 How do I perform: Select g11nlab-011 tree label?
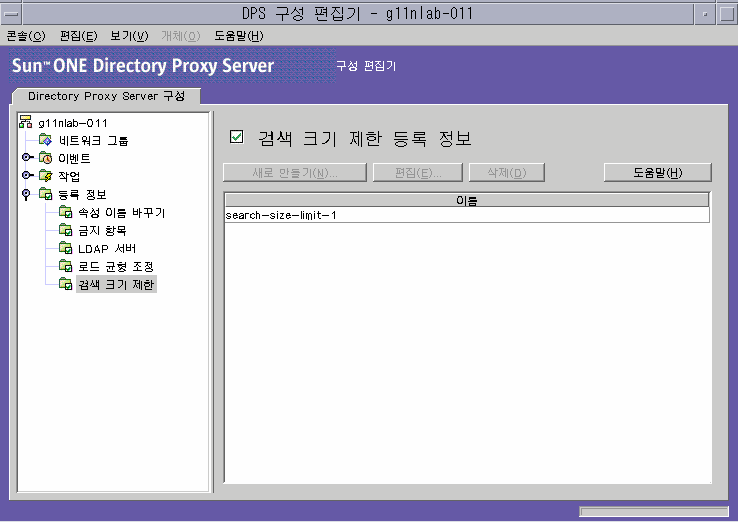73,123
